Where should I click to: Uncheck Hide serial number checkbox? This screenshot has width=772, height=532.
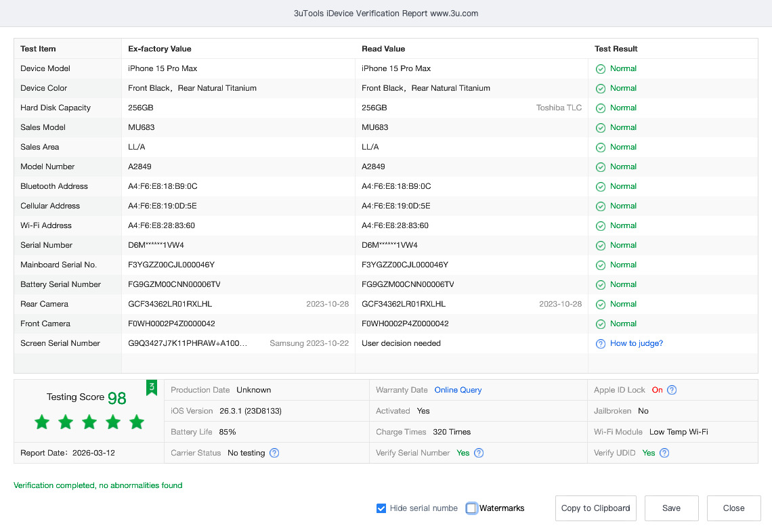tap(381, 508)
